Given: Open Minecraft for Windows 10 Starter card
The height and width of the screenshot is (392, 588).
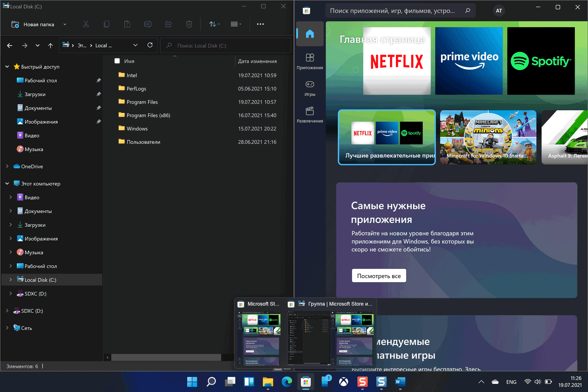Looking at the screenshot, I should [x=488, y=137].
